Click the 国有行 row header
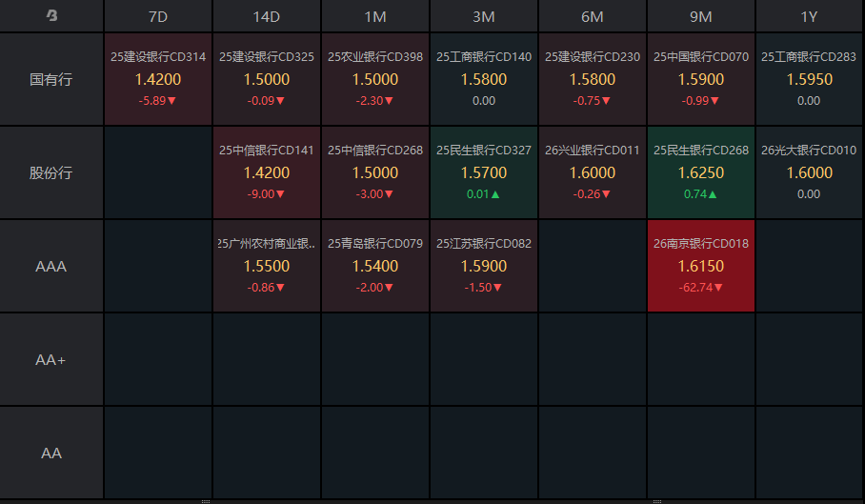865x504 pixels. click(51, 79)
